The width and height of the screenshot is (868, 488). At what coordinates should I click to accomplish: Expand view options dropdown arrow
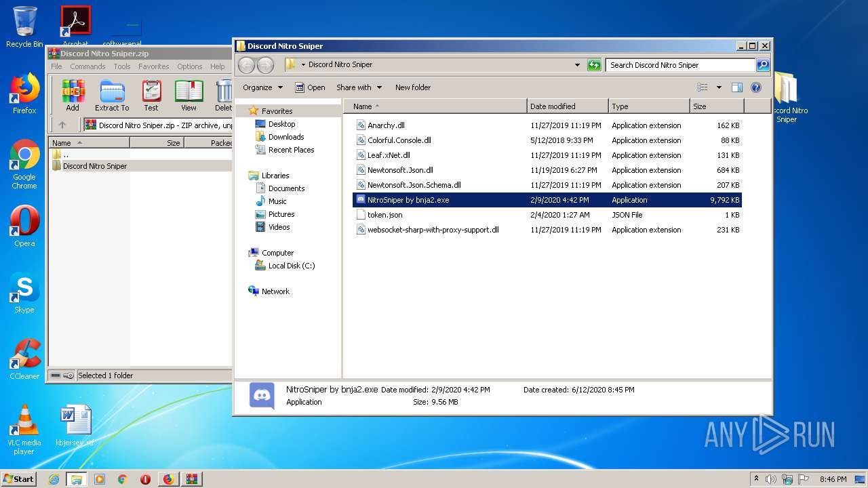click(719, 87)
